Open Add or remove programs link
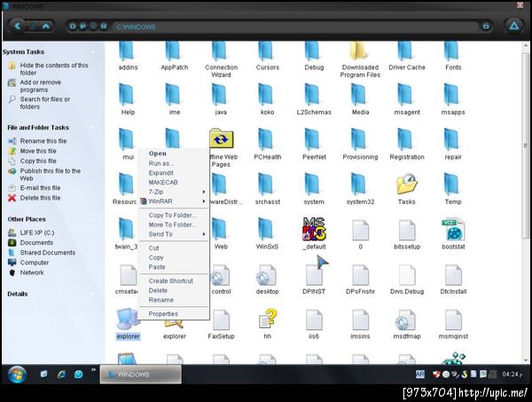Screen dimensions: 532x402 (x=41, y=86)
